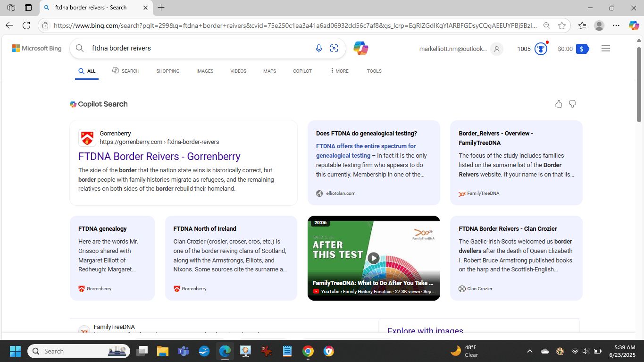Image resolution: width=644 pixels, height=362 pixels.
Task: Open File Explorer from the taskbar
Action: coord(162,351)
